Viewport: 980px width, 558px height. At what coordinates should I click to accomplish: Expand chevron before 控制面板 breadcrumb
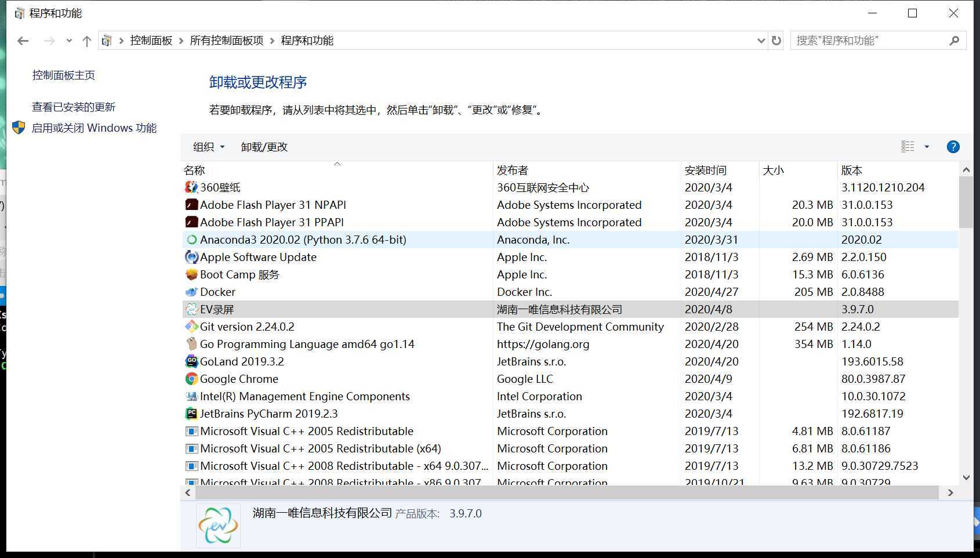pos(121,41)
